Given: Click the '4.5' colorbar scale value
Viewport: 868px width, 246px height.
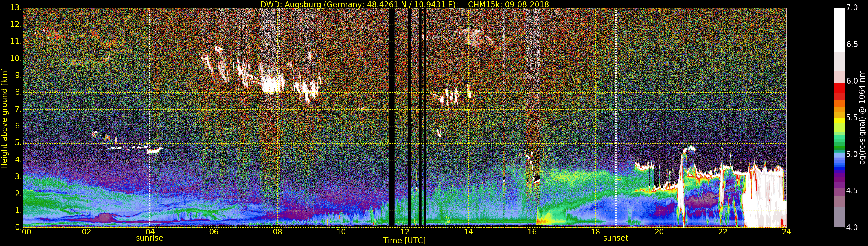Looking at the screenshot, I should [x=852, y=191].
